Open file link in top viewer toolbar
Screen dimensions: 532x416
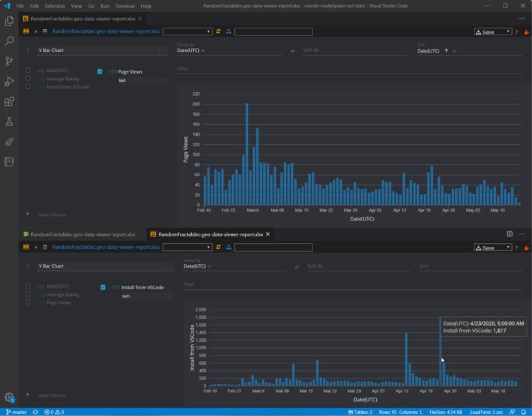point(105,31)
